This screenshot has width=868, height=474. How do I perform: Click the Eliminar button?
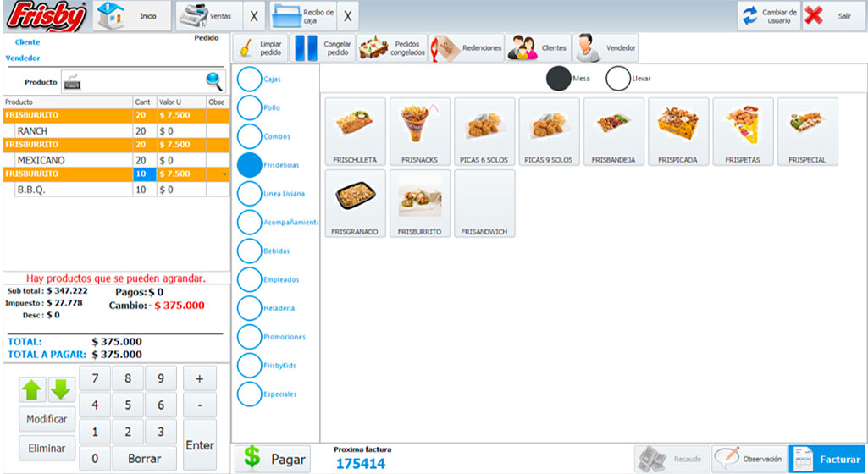[47, 448]
